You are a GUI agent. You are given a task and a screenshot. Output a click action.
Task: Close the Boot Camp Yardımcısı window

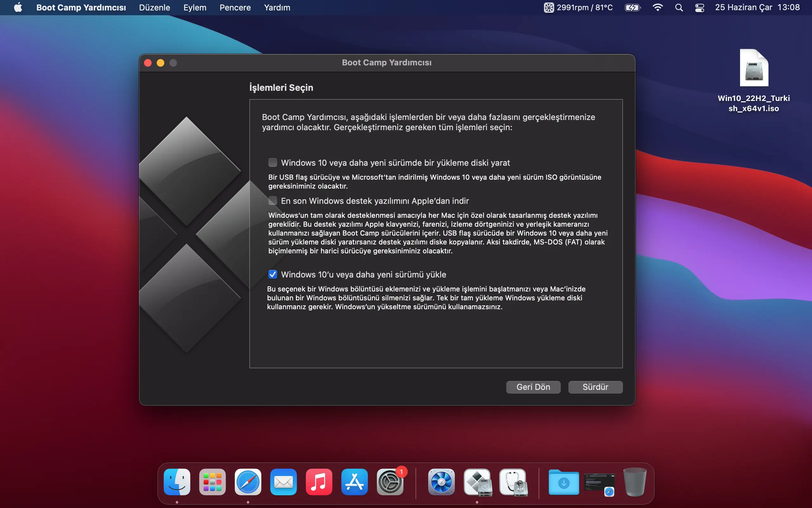[148, 63]
